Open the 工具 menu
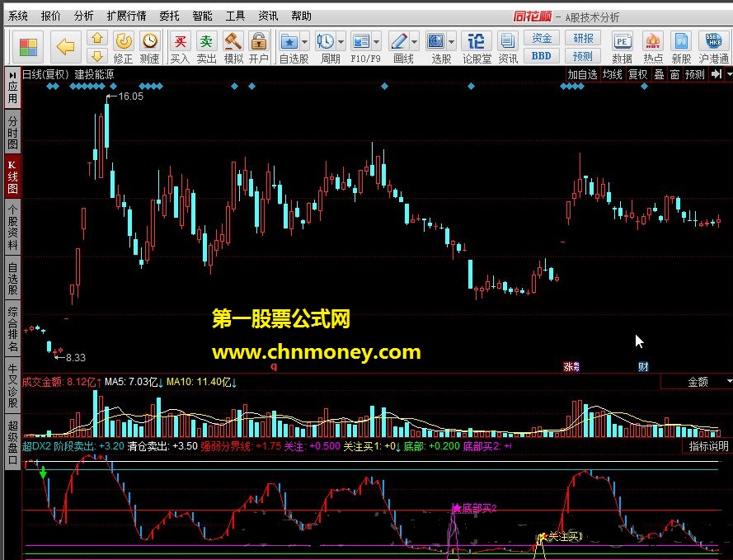 pyautogui.click(x=235, y=16)
